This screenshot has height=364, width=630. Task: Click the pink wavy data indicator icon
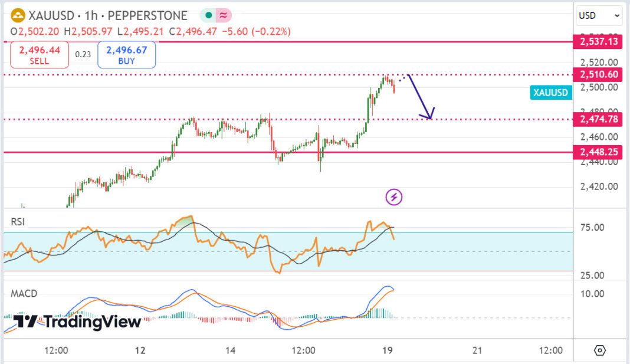224,16
